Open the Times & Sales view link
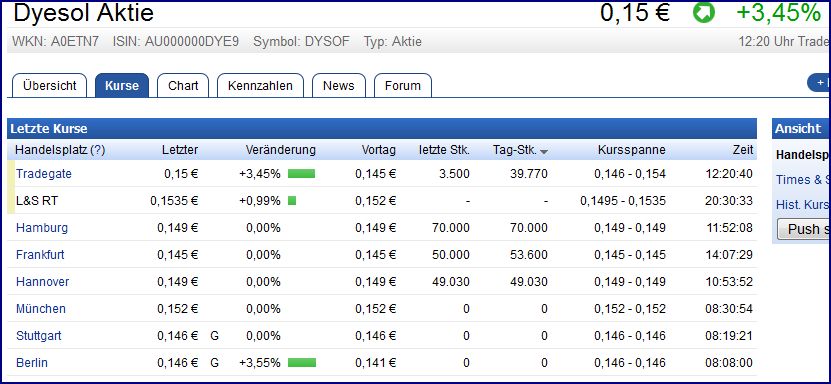Image resolution: width=831 pixels, height=384 pixels. pos(802,180)
